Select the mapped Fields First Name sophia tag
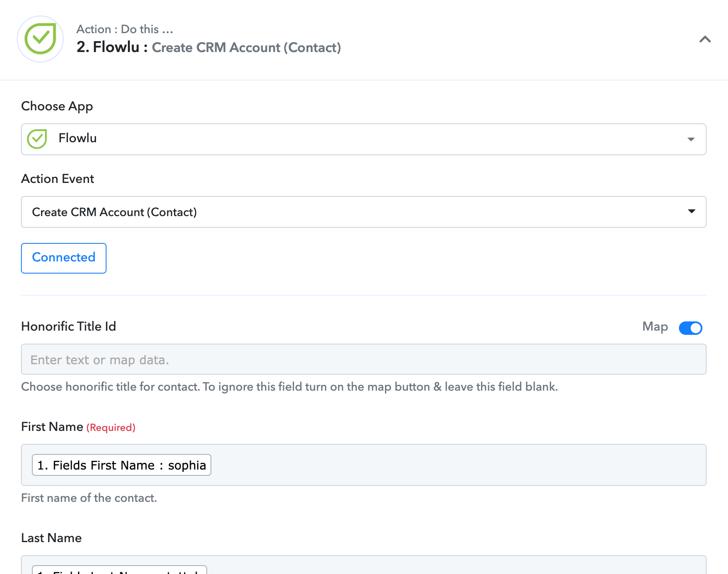Screen dimensions: 728x574 [x=122, y=465]
